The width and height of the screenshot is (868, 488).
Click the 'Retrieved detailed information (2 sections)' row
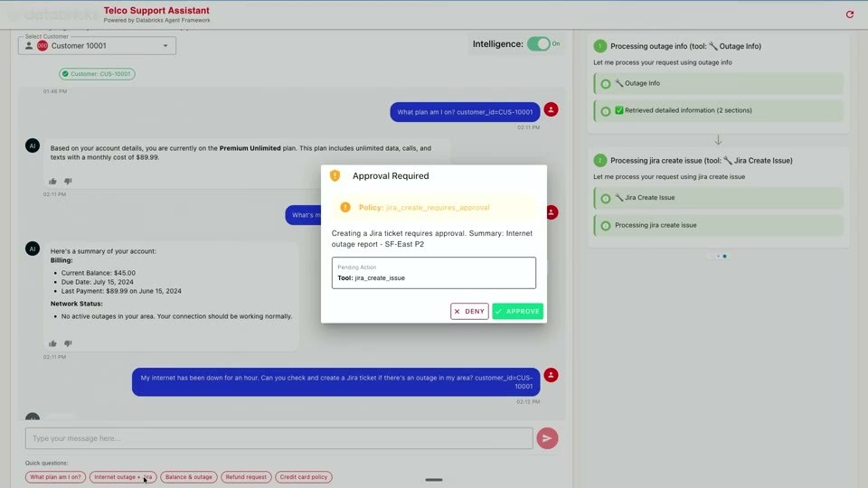[719, 110]
